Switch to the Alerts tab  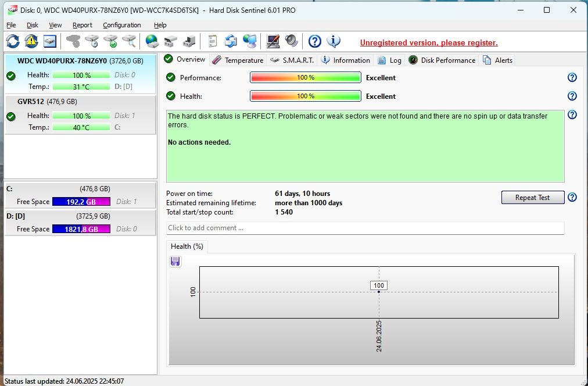tap(497, 60)
